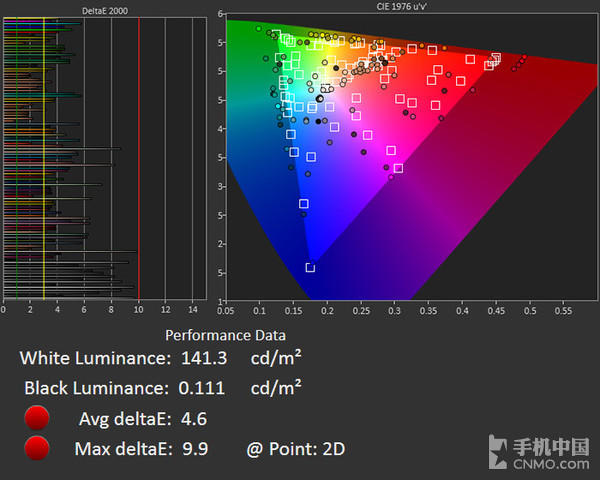Viewport: 600px width, 480px height.
Task: Click the 0.55 axis label on CIE chart
Action: click(563, 311)
